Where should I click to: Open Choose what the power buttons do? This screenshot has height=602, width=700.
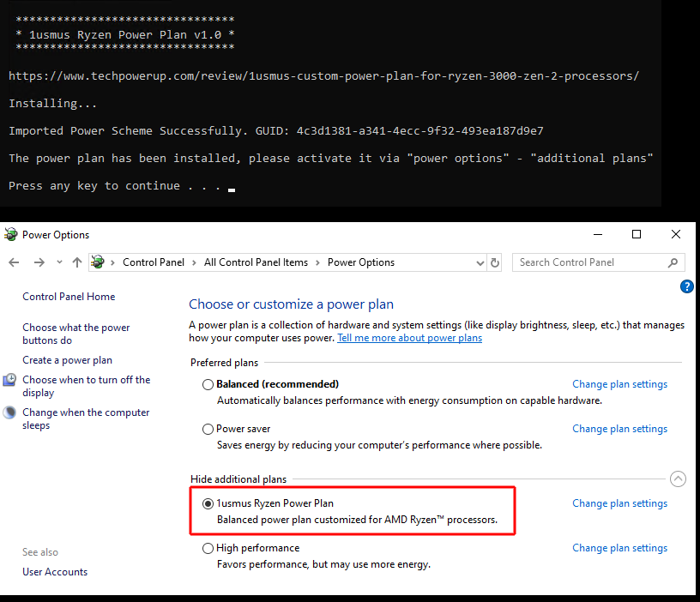75,334
